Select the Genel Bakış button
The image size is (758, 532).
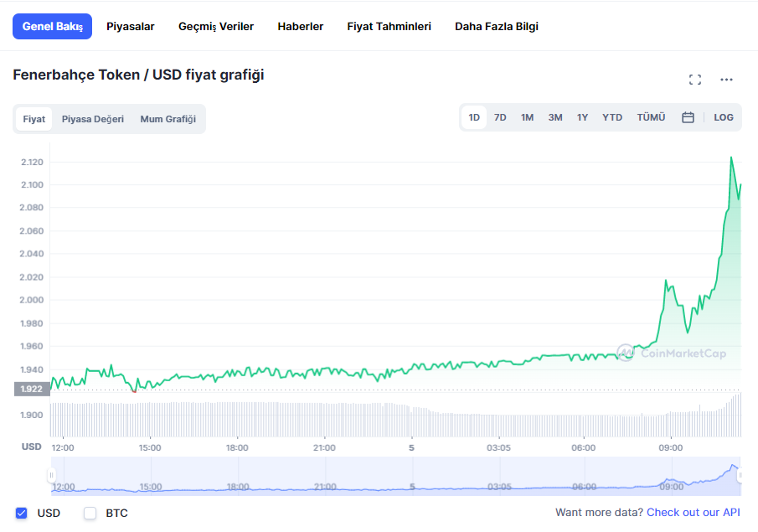click(x=52, y=27)
